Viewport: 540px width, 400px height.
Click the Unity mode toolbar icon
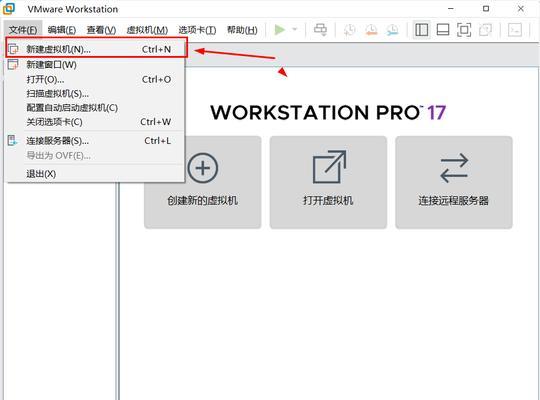pos(485,30)
